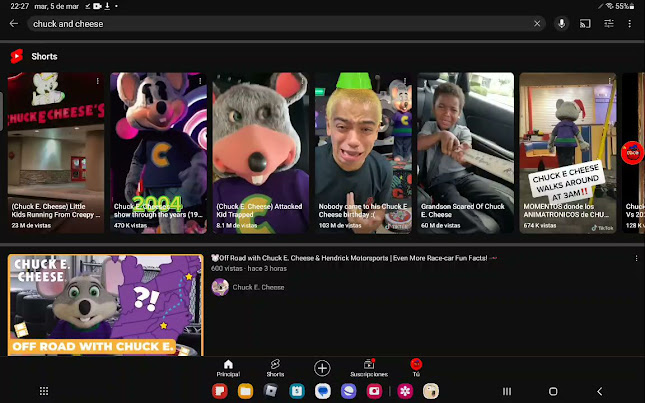Open the 'Attacked Kid Trapped' short
645x403 pixels.
click(261, 153)
